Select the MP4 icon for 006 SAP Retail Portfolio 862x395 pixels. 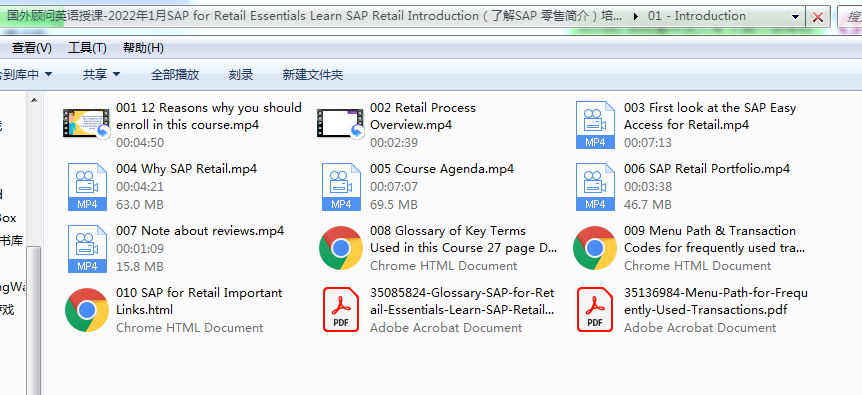pyautogui.click(x=595, y=187)
